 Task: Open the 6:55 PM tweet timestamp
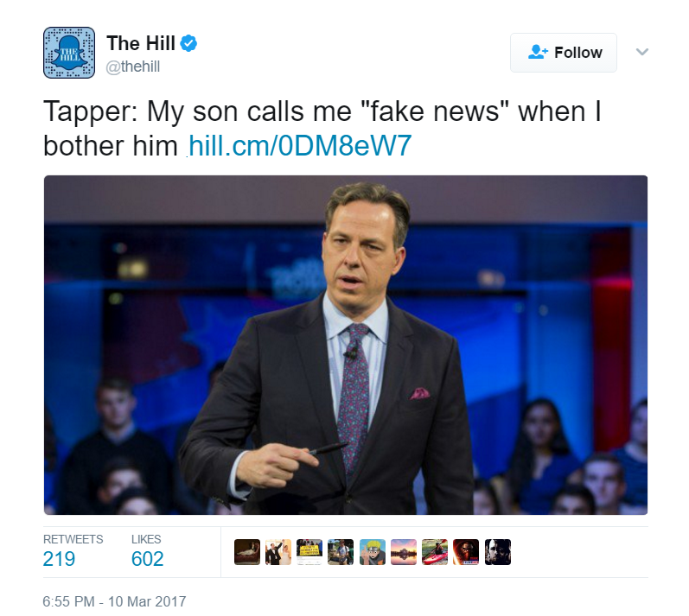pyautogui.click(x=114, y=601)
